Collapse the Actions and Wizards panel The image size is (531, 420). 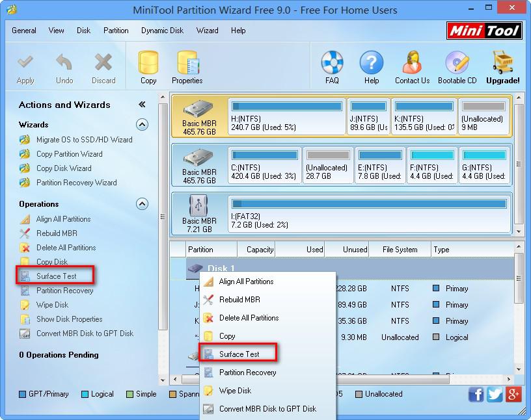[x=142, y=105]
